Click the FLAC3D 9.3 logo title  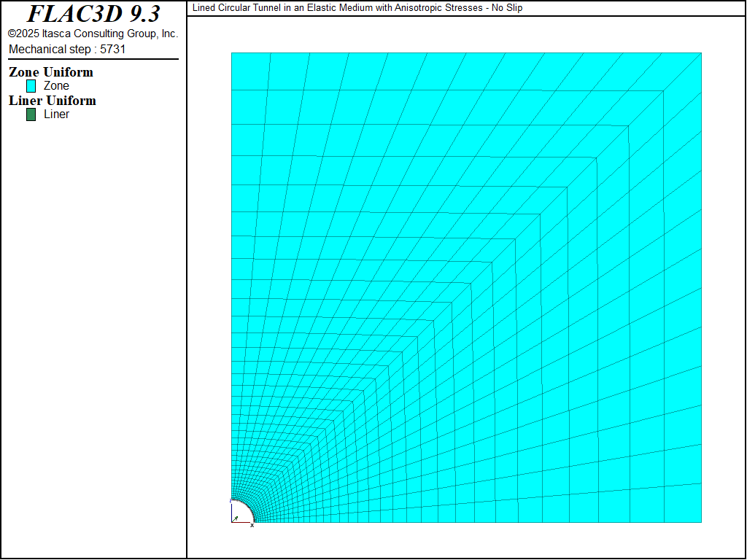93,14
